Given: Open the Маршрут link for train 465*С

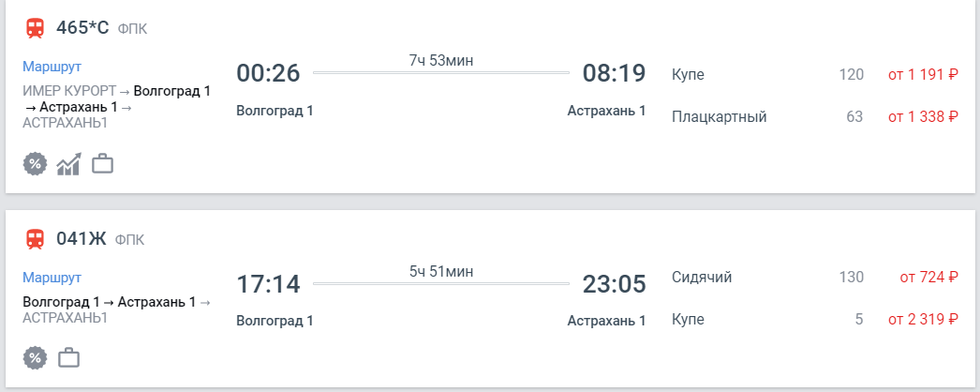Looking at the screenshot, I should pyautogui.click(x=52, y=67).
